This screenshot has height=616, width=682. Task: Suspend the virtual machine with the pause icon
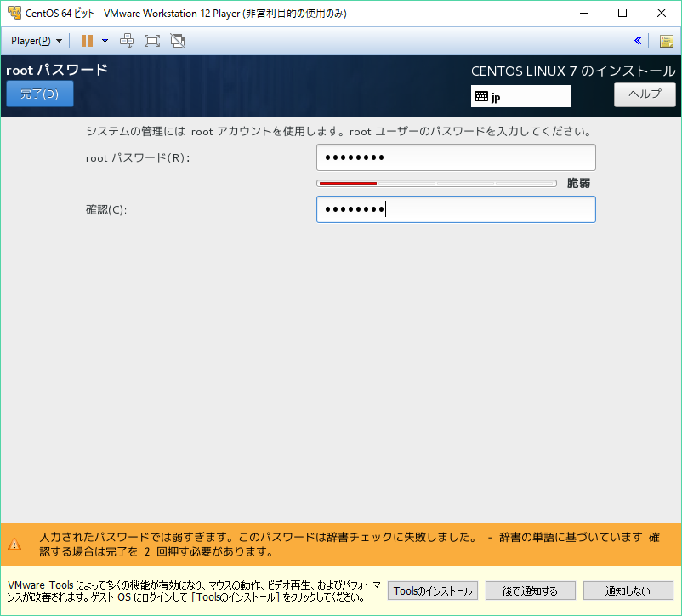[x=88, y=40]
